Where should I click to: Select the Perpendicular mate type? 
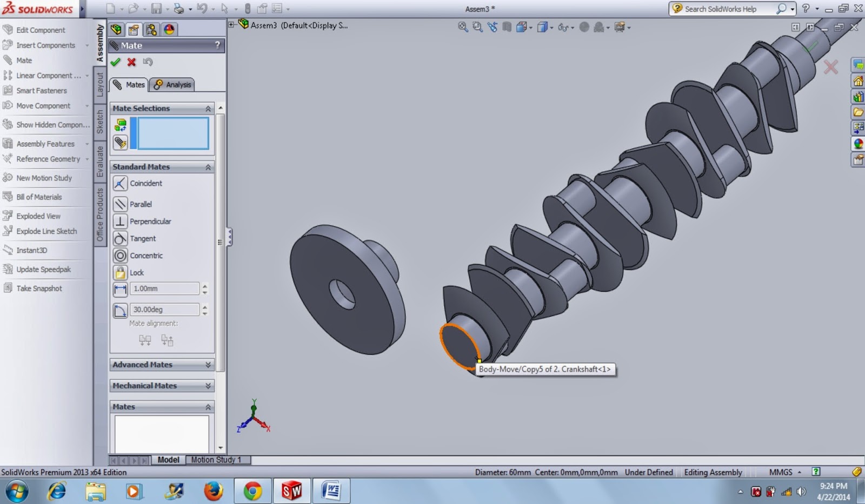[150, 221]
